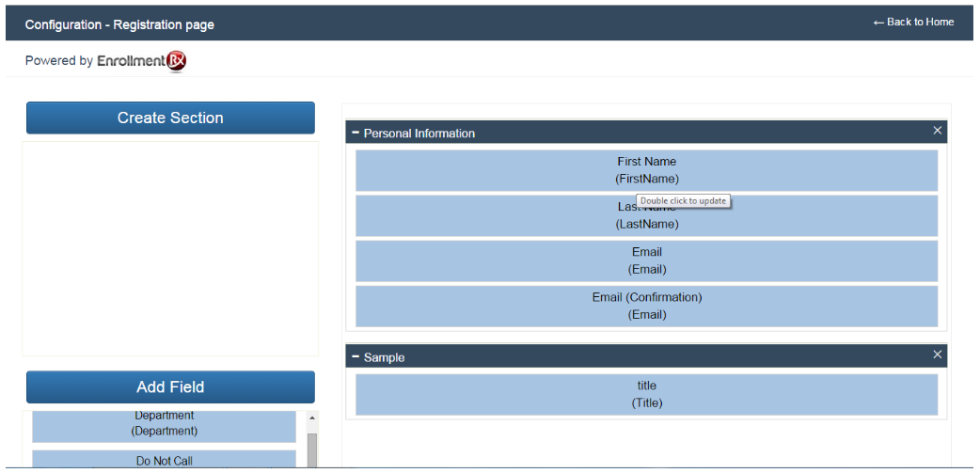Click the Create Section button

(170, 118)
